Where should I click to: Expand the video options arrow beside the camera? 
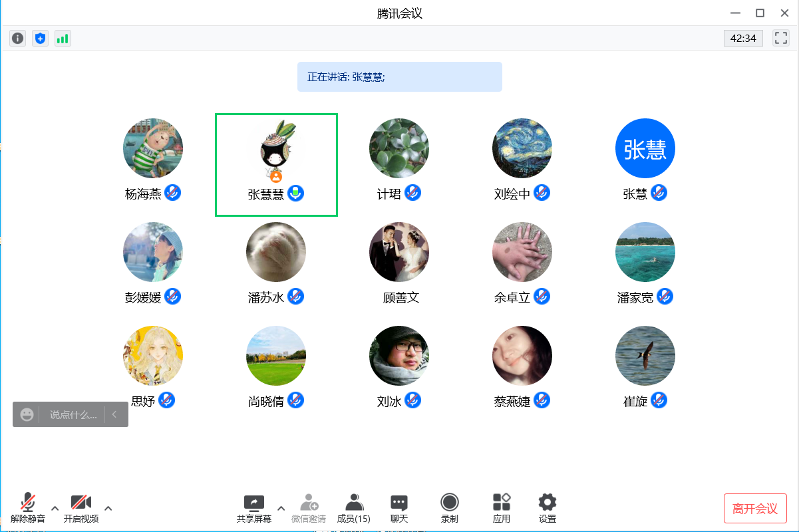click(x=108, y=509)
